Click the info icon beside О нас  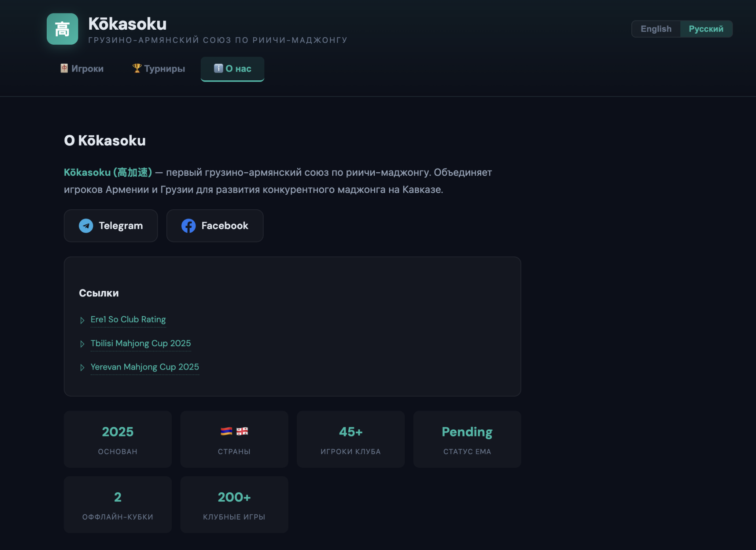pos(218,68)
